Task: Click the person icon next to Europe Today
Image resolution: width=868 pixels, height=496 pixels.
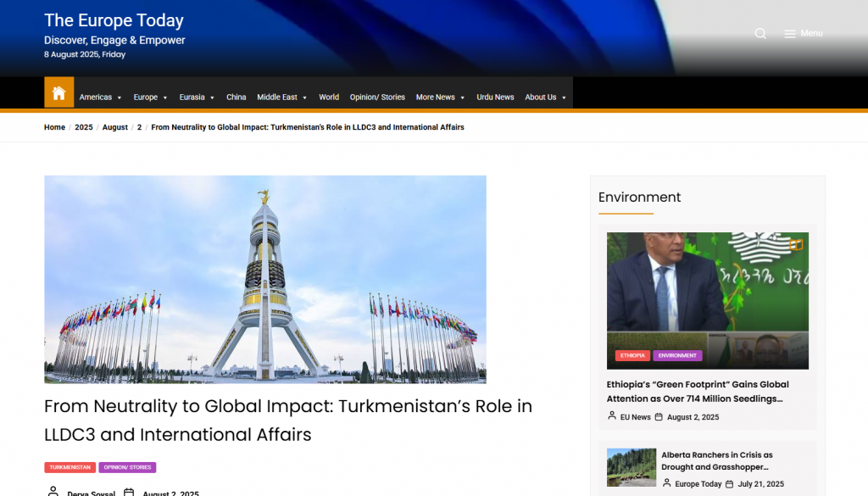Action: click(668, 483)
